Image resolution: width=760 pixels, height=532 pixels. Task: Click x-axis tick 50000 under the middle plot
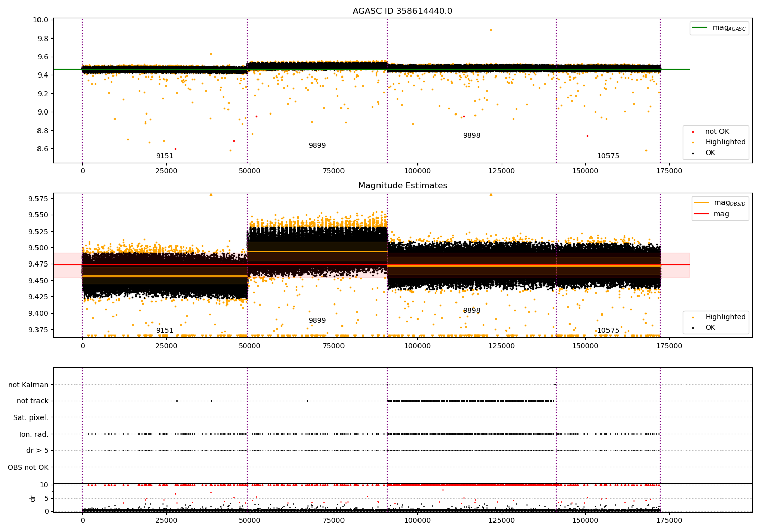[250, 346]
